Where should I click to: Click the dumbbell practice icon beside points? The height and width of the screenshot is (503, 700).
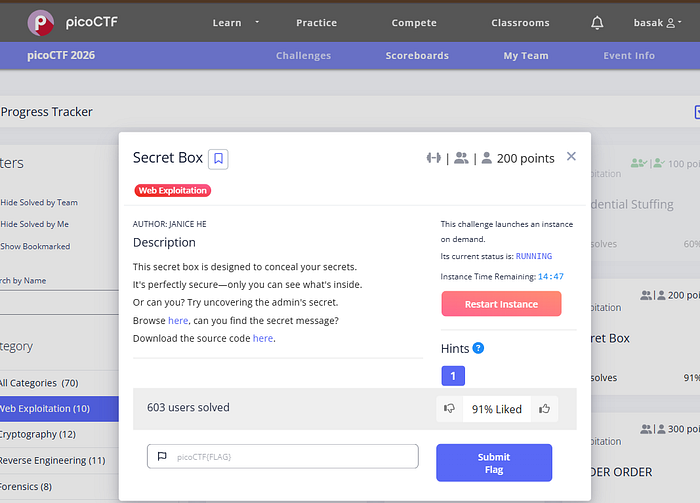[433, 158]
